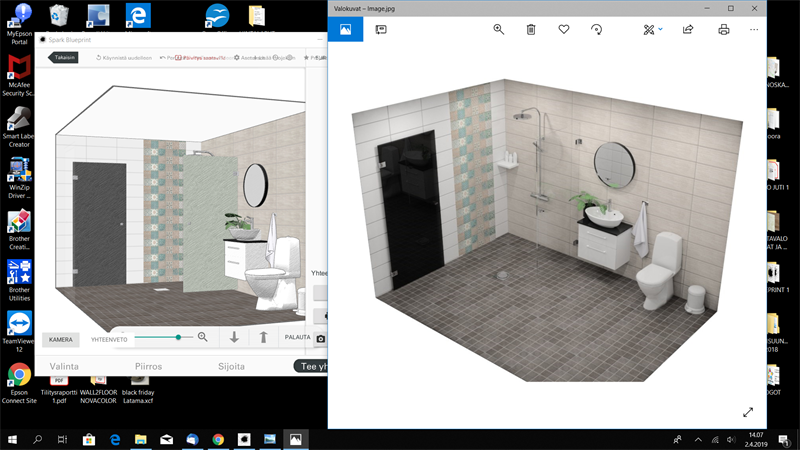Switch to the Valinta tab
Image resolution: width=800 pixels, height=450 pixels.
tap(65, 367)
